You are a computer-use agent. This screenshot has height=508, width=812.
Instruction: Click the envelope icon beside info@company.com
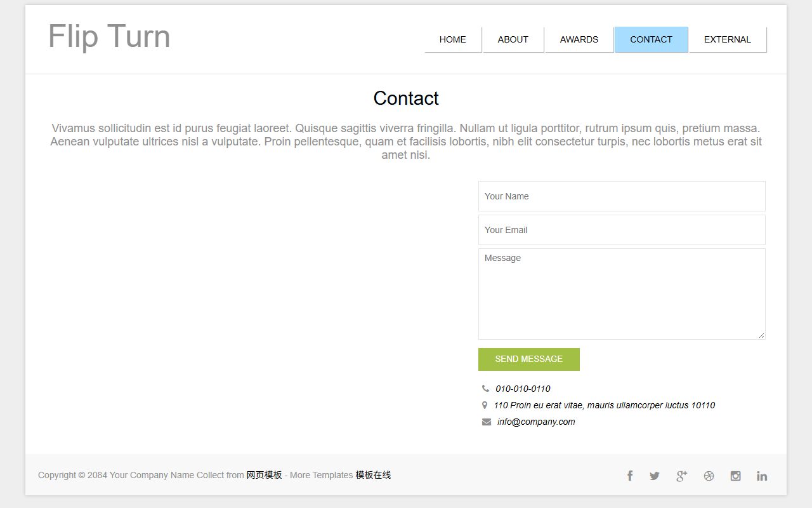(487, 422)
